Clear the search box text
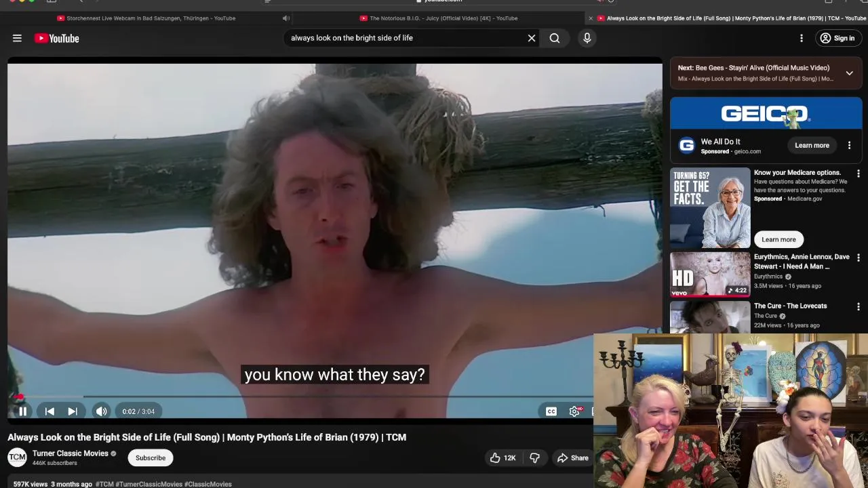 tap(532, 38)
